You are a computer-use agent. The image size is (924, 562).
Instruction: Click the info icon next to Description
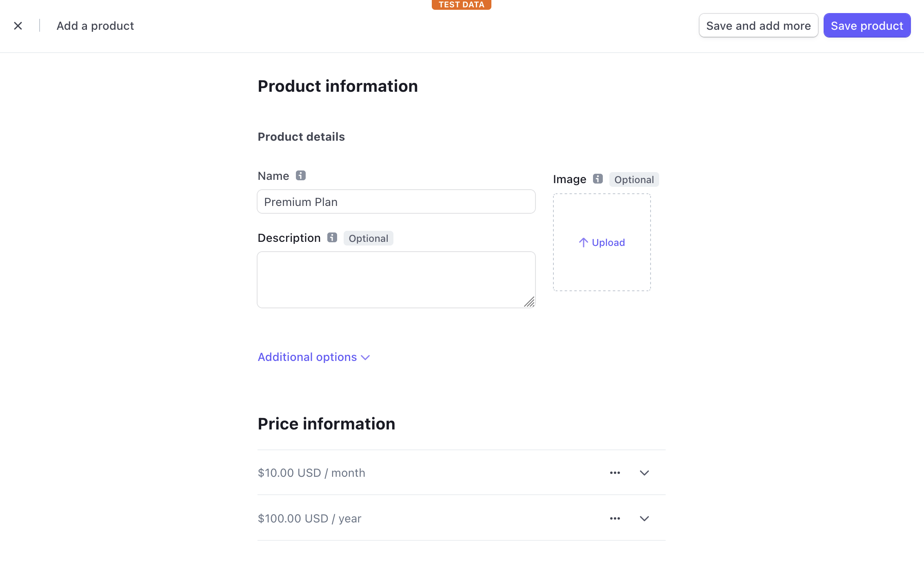[x=331, y=237]
